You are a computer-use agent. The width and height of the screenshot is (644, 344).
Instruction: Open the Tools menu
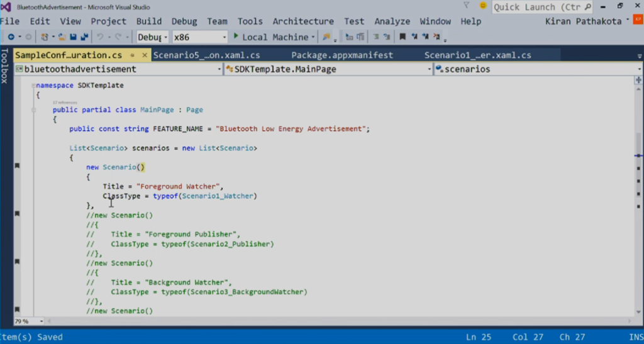pos(250,21)
